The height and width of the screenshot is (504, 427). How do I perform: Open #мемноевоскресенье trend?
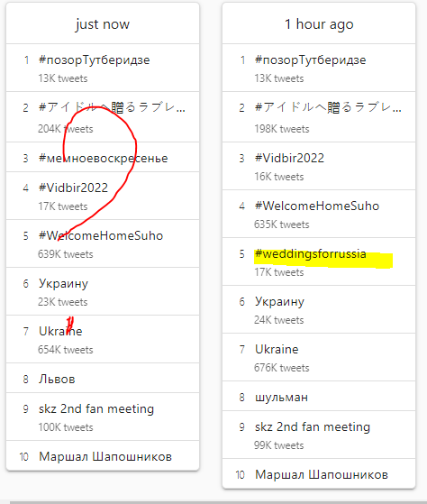(x=103, y=158)
